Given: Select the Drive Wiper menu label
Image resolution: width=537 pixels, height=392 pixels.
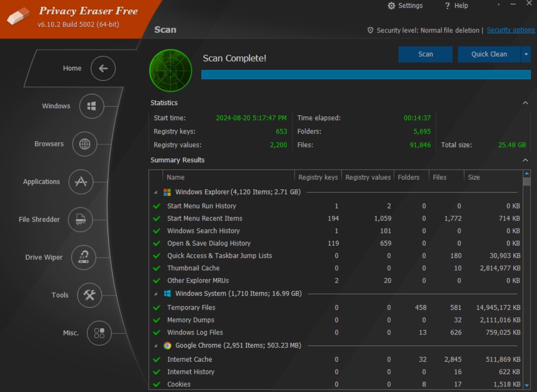Looking at the screenshot, I should 44,258.
